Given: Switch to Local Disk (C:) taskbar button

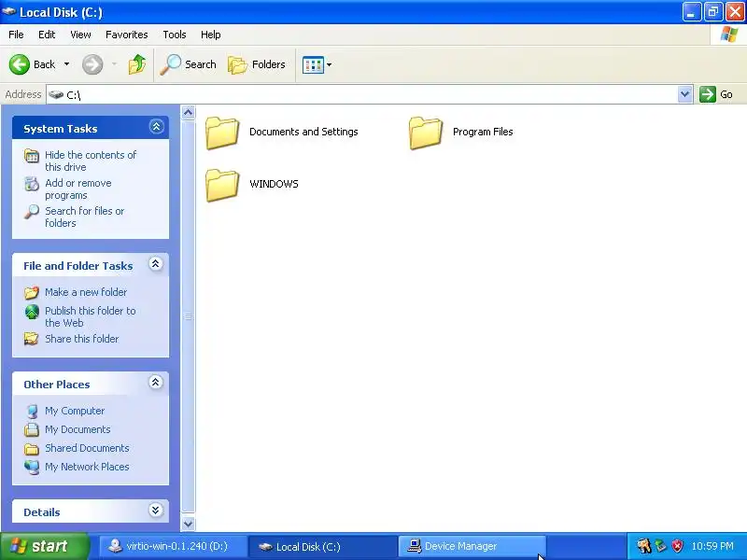Looking at the screenshot, I should 322,546.
